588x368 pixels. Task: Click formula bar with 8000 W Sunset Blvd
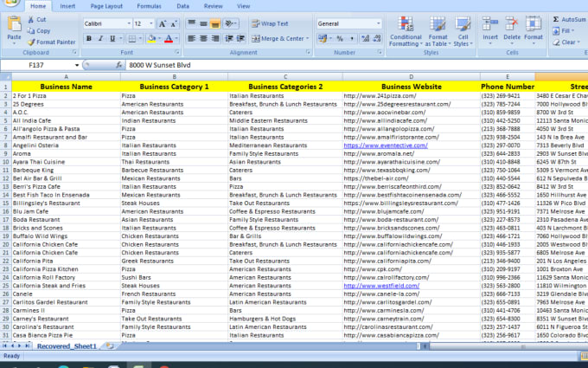(x=356, y=65)
